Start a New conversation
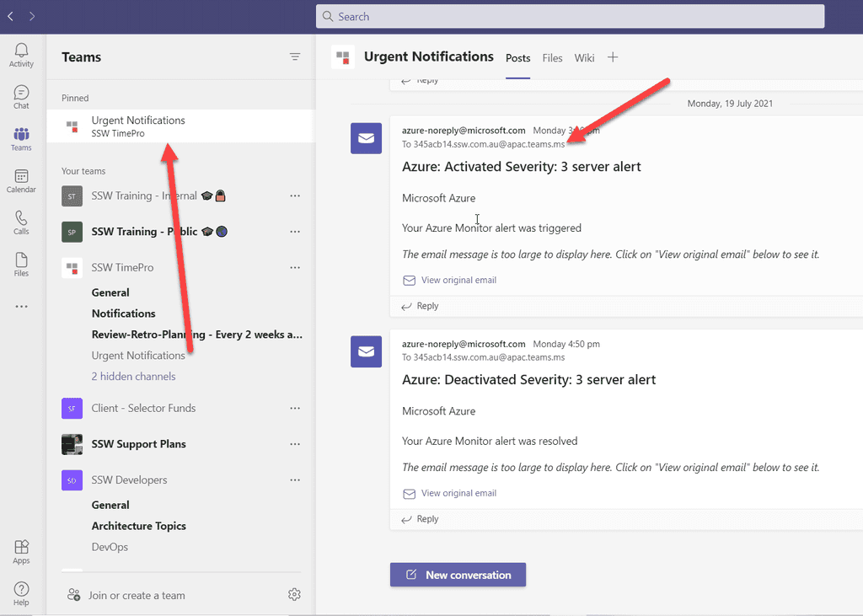 458,574
